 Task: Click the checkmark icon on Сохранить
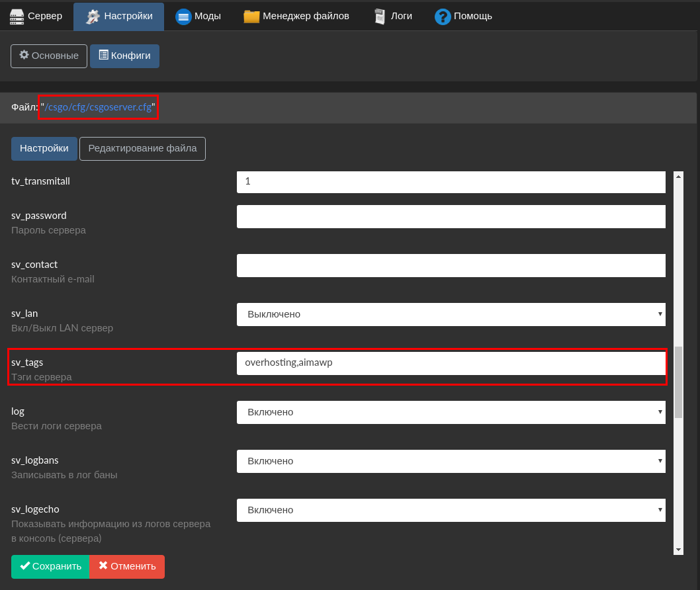coord(25,566)
